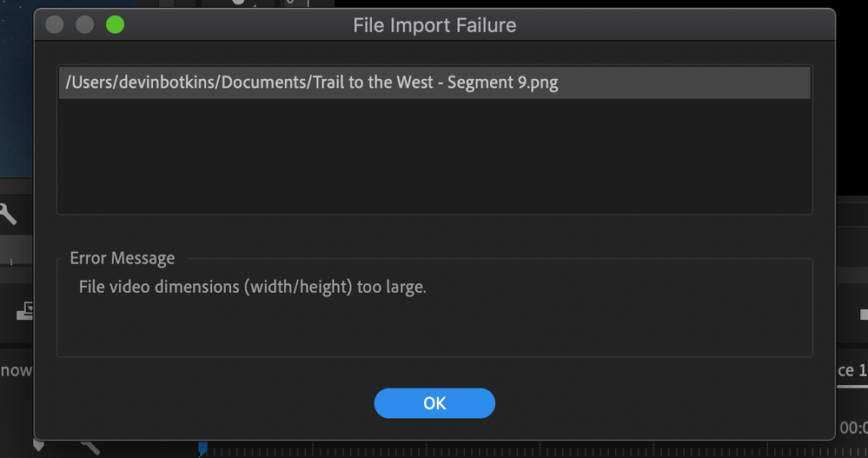Viewport: 868px width, 458px height.
Task: Click the empty area of file list
Action: click(x=434, y=156)
